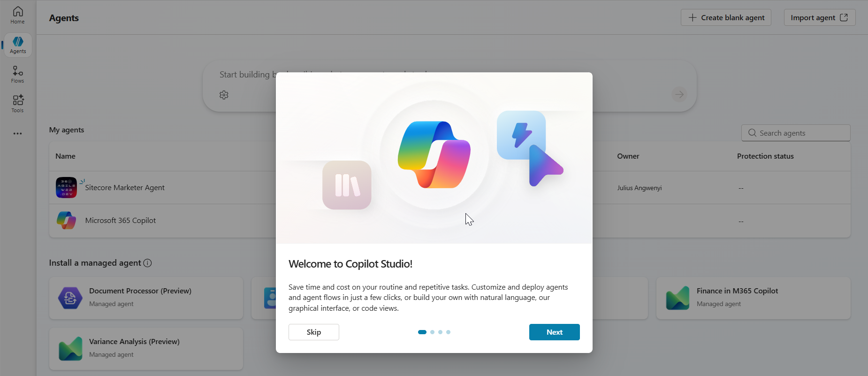Select the Finance in M365 Copilot card
The height and width of the screenshot is (376, 868).
754,298
